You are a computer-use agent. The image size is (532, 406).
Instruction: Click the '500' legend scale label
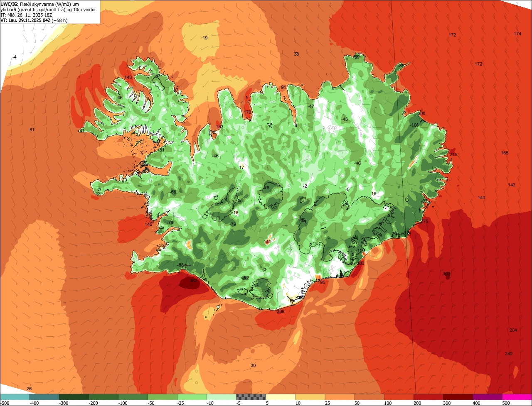tap(506, 403)
